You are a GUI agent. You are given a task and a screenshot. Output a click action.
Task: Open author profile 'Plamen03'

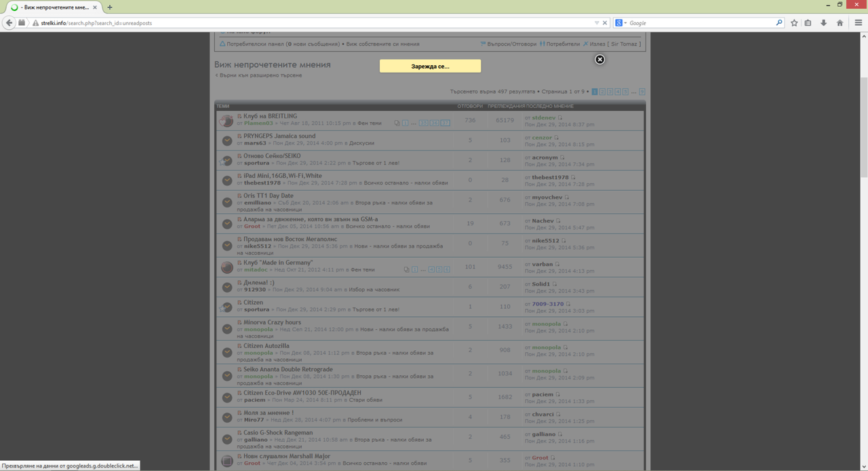[258, 124]
